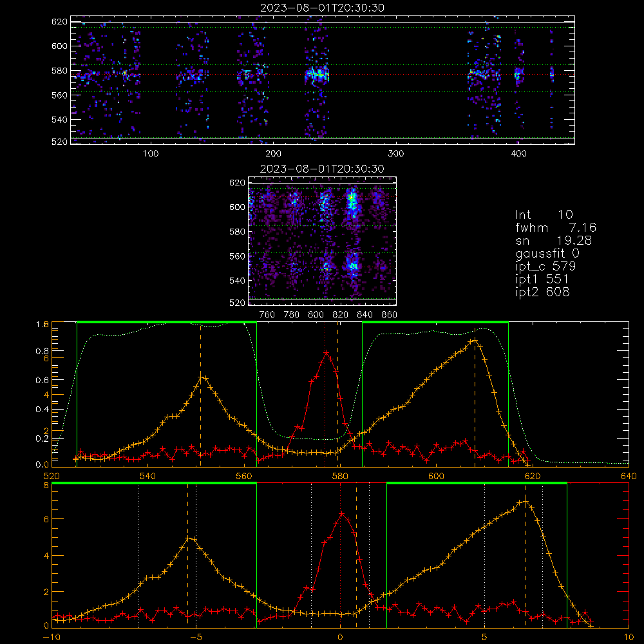Click the '-5' label on the bottom axis

pos(196,638)
